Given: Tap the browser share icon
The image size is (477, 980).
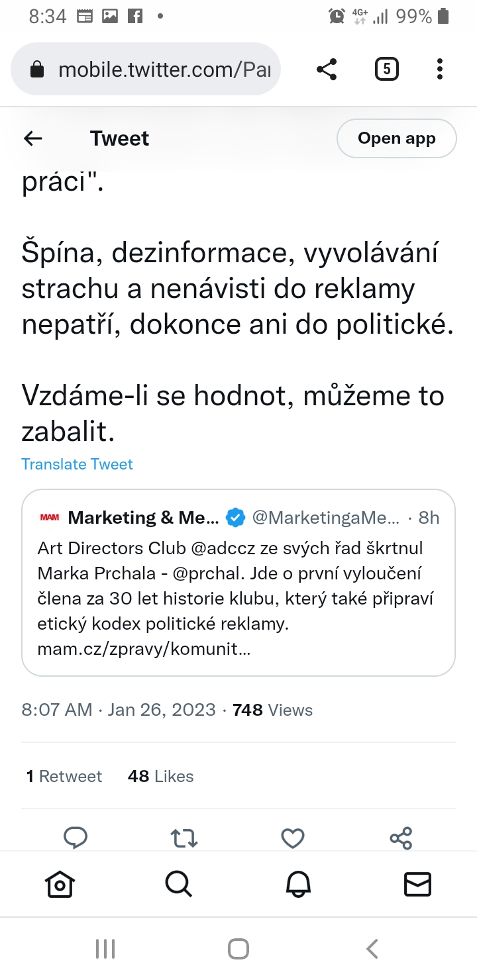Looking at the screenshot, I should [327, 69].
